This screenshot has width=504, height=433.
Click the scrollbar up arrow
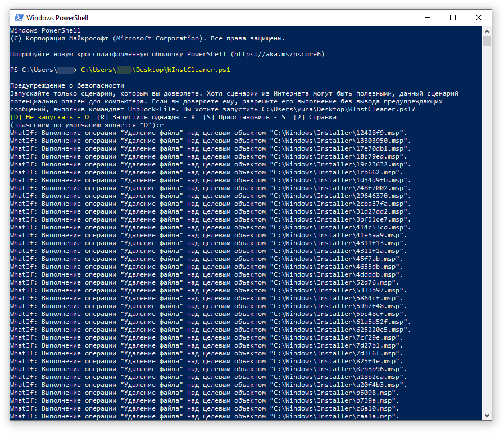(487, 30)
